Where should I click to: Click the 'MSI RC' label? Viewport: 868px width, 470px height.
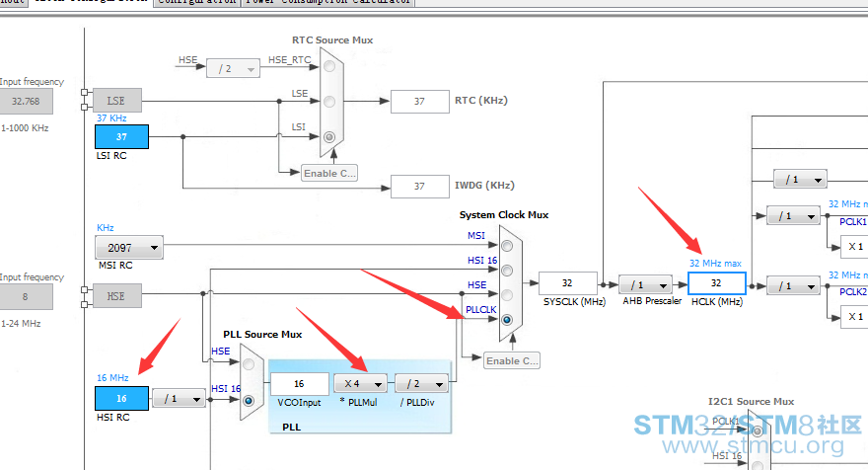coord(115,265)
